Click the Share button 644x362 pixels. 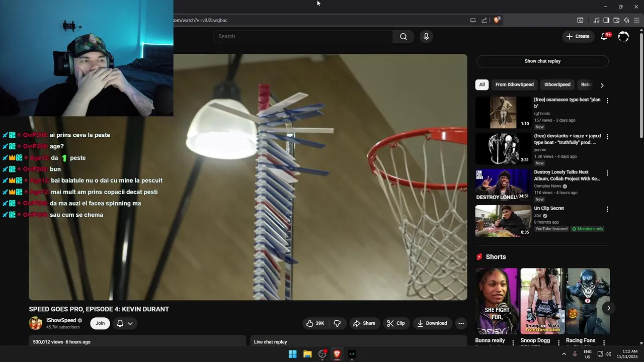[364, 323]
